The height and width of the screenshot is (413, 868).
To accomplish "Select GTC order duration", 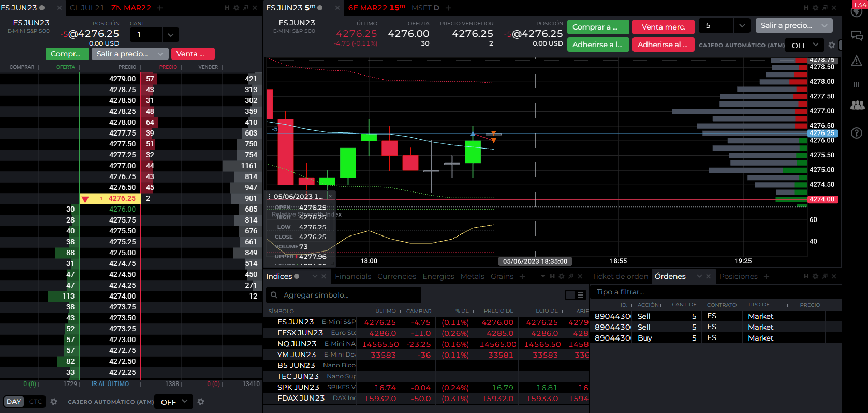I will [x=35, y=402].
